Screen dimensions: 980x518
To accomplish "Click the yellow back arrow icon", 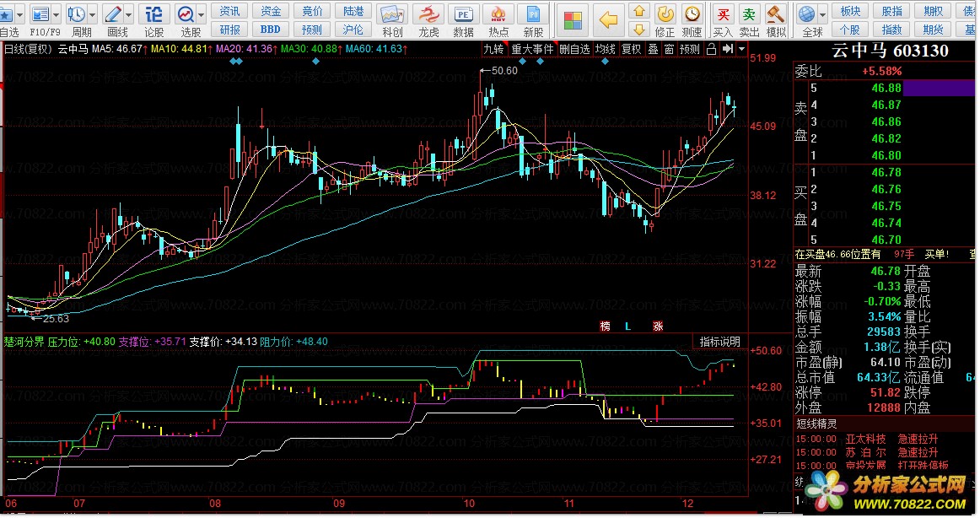I will [607, 20].
